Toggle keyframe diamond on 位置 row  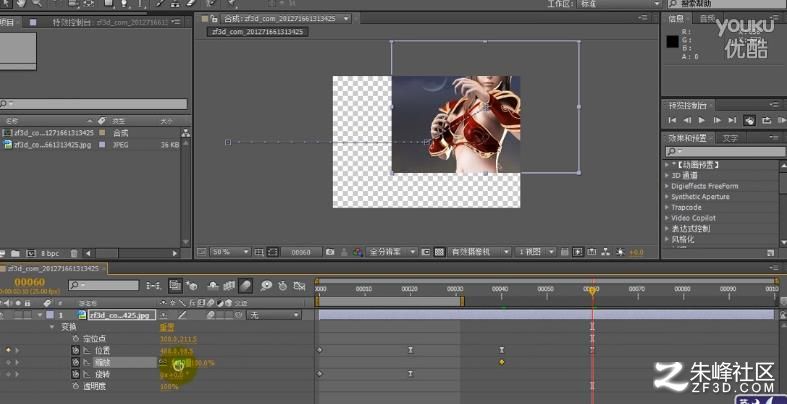coord(8,350)
